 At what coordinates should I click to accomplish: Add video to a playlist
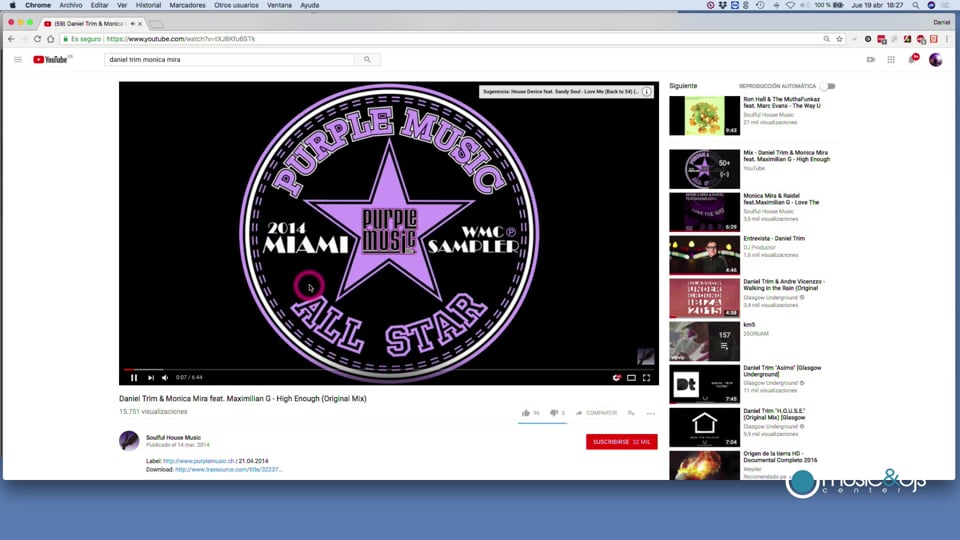pyautogui.click(x=631, y=413)
